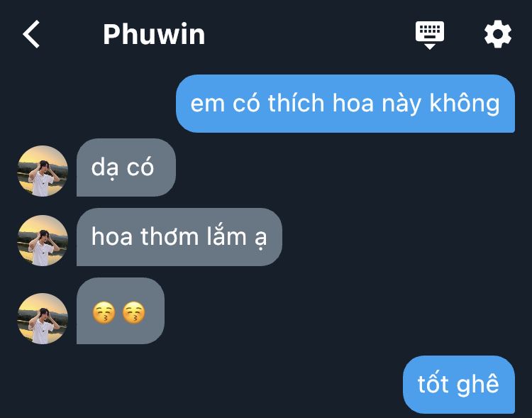Open avatar beside "hoa thơm lắm ạ" message
The width and height of the screenshot is (532, 418).
[x=43, y=241]
